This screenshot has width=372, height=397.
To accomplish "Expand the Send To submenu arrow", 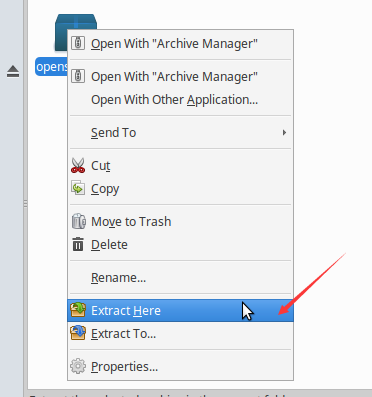I will [x=284, y=133].
